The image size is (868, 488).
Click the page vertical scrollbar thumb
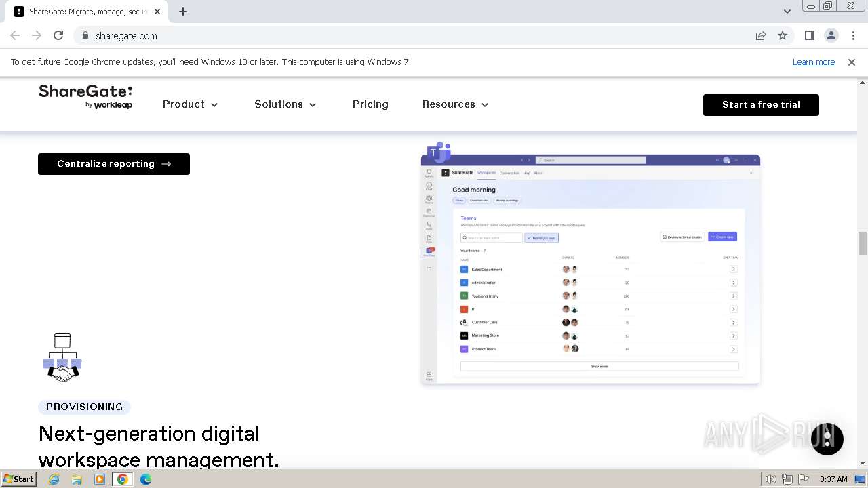pos(863,243)
